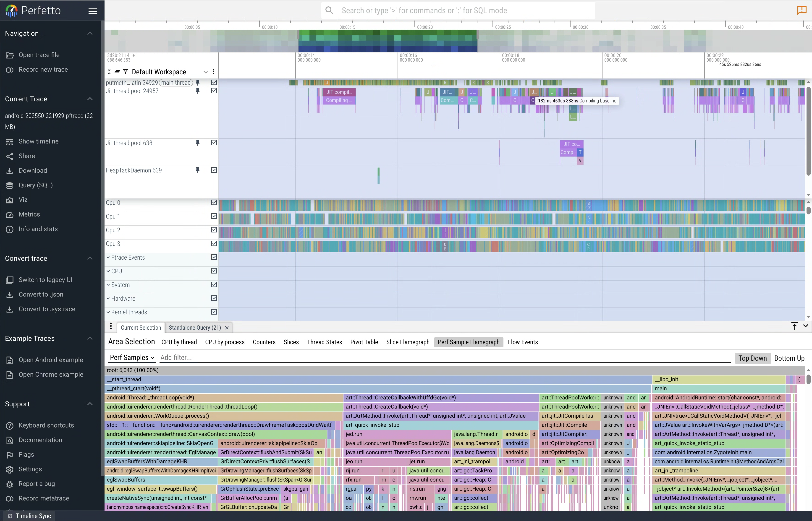This screenshot has width=812, height=521.
Task: Toggle the HeapTaskDaemon 639 track checkbox
Action: (214, 170)
